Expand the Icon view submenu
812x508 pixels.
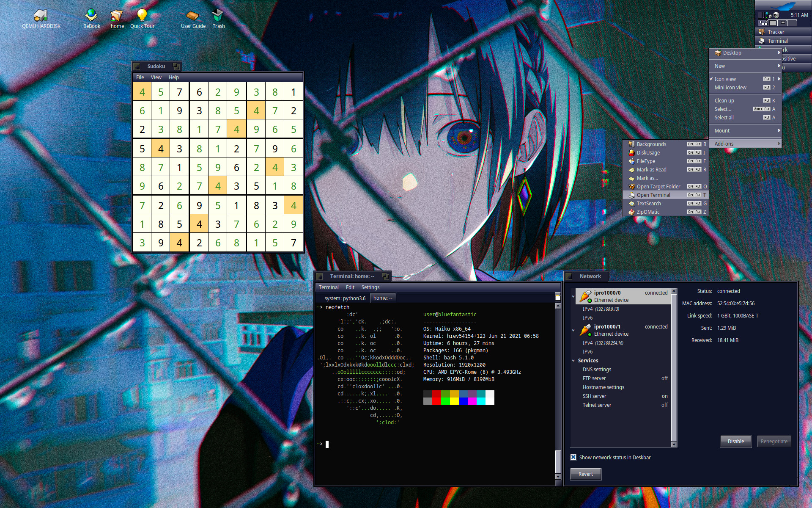pos(745,79)
